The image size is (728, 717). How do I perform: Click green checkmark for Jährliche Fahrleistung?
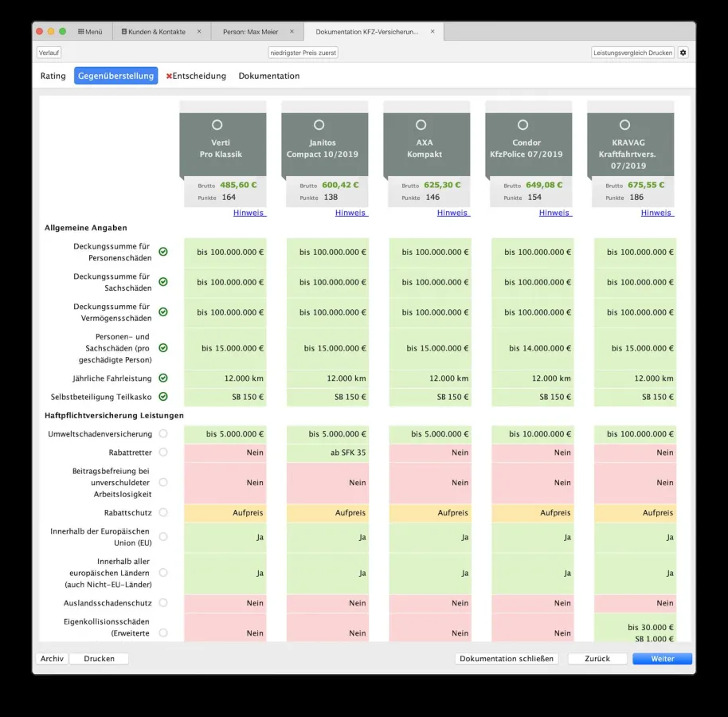pyautogui.click(x=163, y=378)
